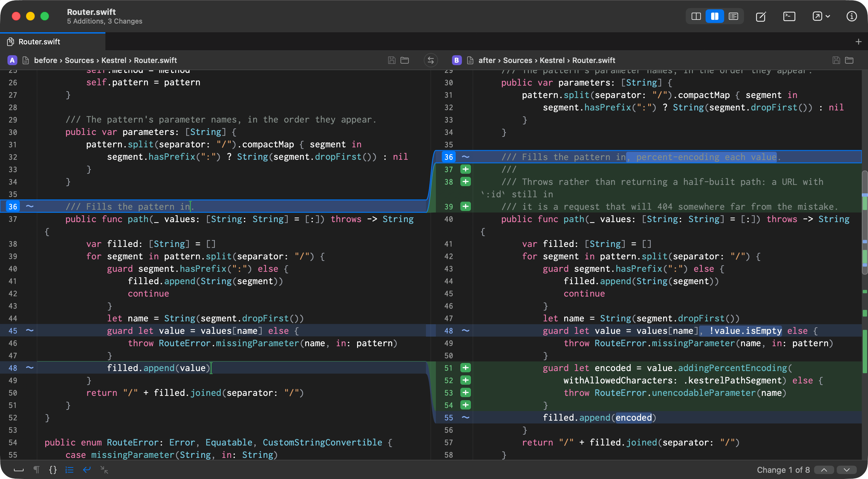Click left line number 48
The width and height of the screenshot is (868, 479).
(13, 368)
